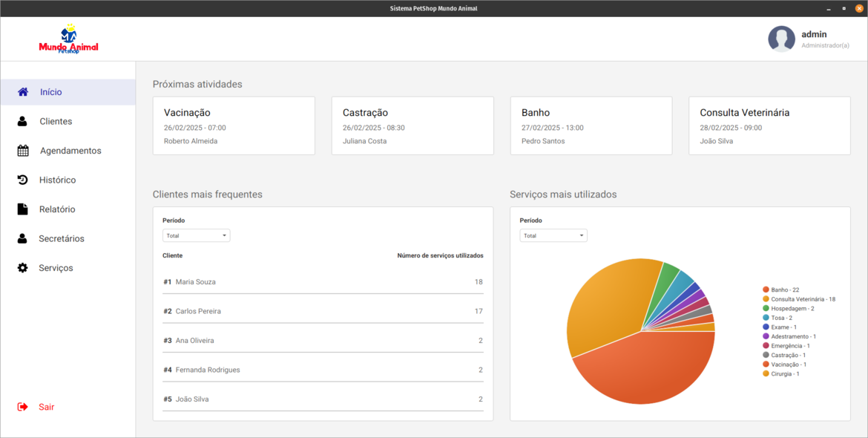Click the Mundo Animal Petshop logo
This screenshot has height=438, width=868.
68,39
